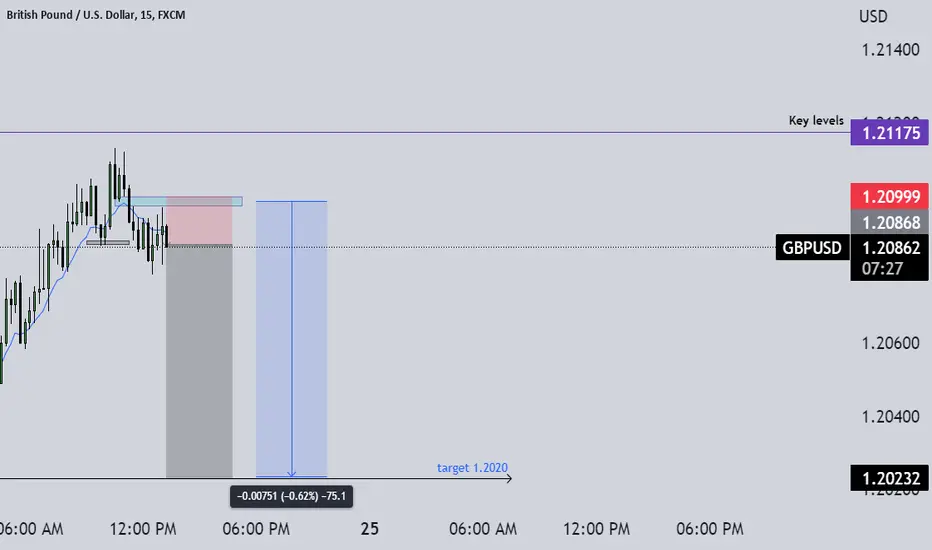Select the gray profit zone of short position
The height and width of the screenshot is (550, 932).
point(199,361)
